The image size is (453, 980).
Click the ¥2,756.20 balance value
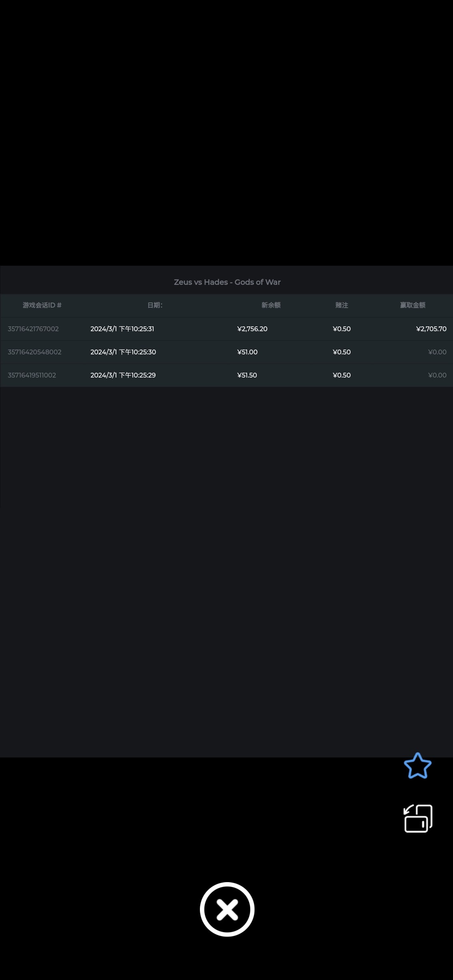tap(252, 329)
